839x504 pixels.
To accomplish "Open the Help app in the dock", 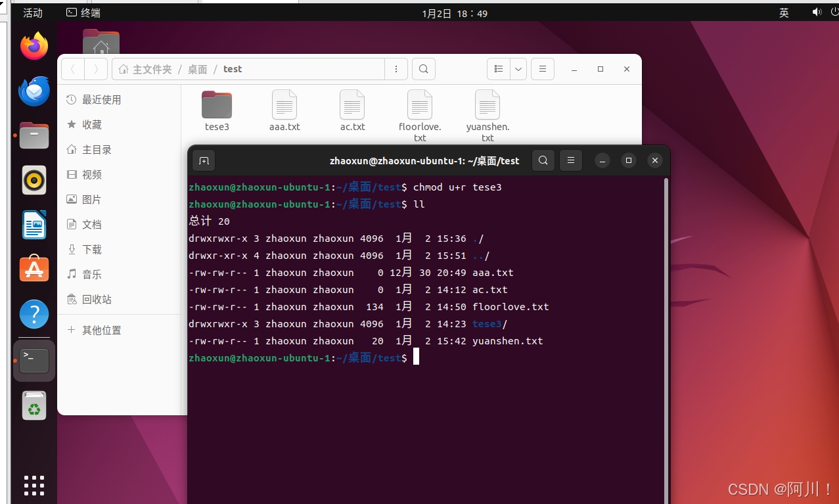I will (34, 314).
